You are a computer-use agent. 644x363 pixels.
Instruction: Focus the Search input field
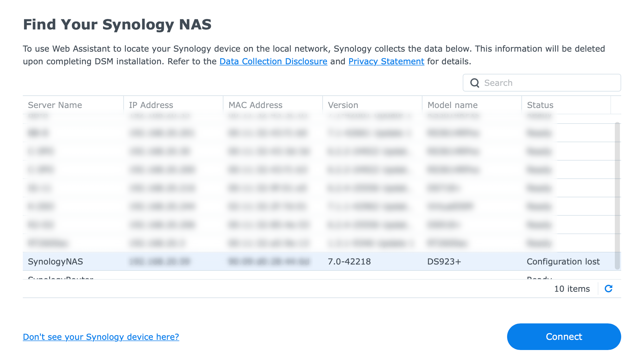pyautogui.click(x=542, y=83)
